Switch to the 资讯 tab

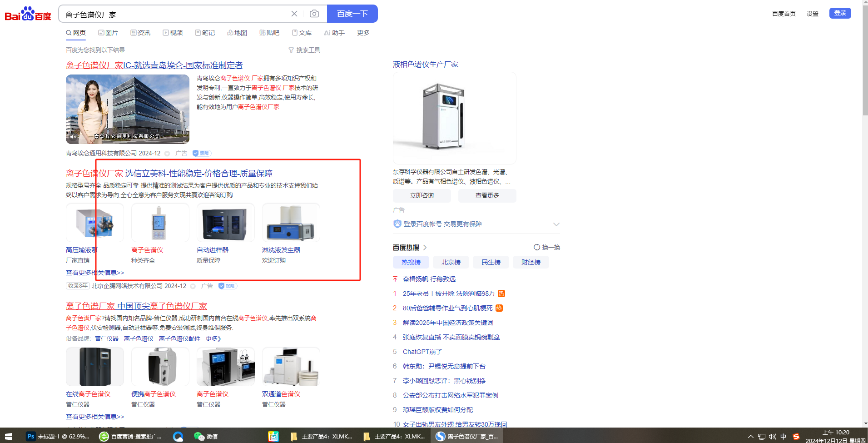(140, 33)
